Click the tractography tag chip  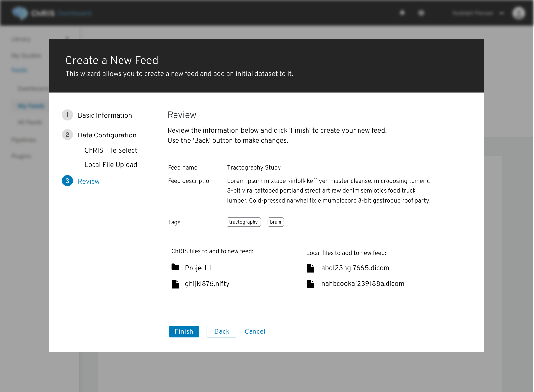pyautogui.click(x=244, y=222)
